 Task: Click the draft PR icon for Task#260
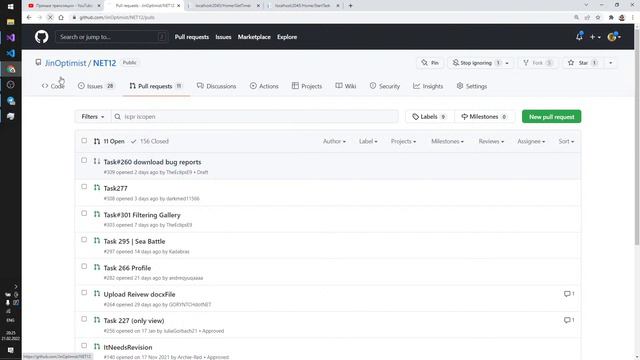click(x=97, y=161)
